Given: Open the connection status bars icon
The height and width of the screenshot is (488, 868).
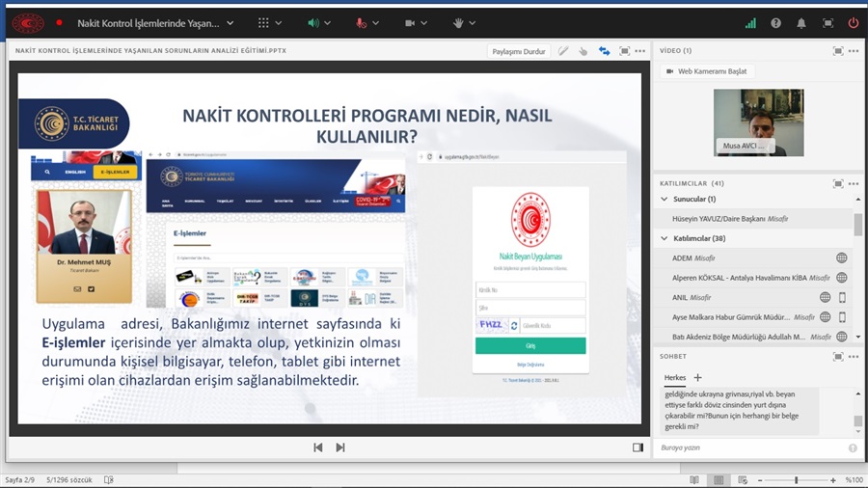Looking at the screenshot, I should coord(750,22).
